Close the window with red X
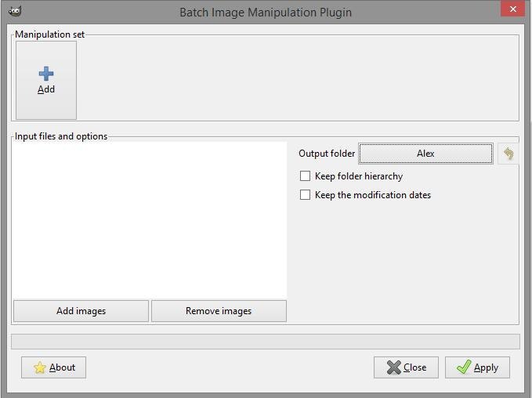The image size is (532, 398). [512, 9]
